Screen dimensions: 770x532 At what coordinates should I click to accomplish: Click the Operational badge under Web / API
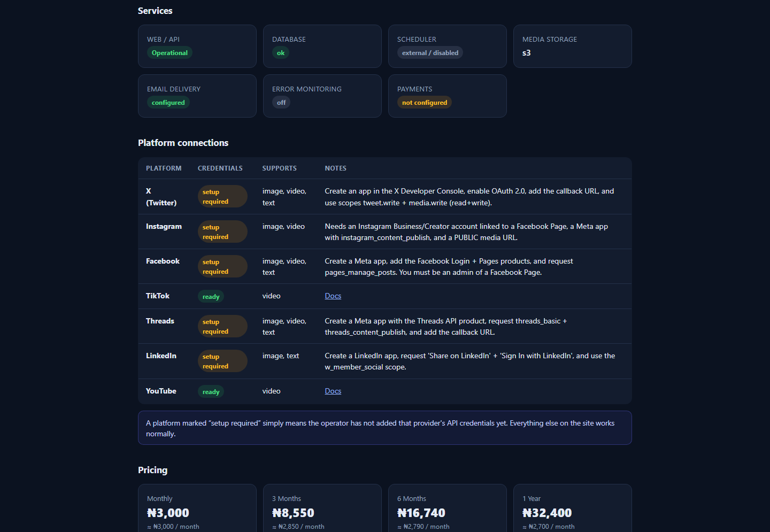(170, 53)
